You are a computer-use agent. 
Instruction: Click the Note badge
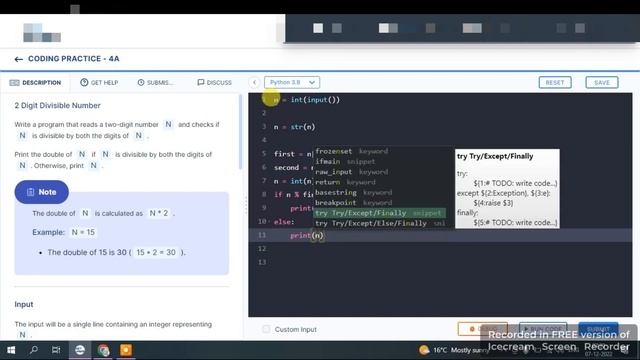tap(42, 192)
